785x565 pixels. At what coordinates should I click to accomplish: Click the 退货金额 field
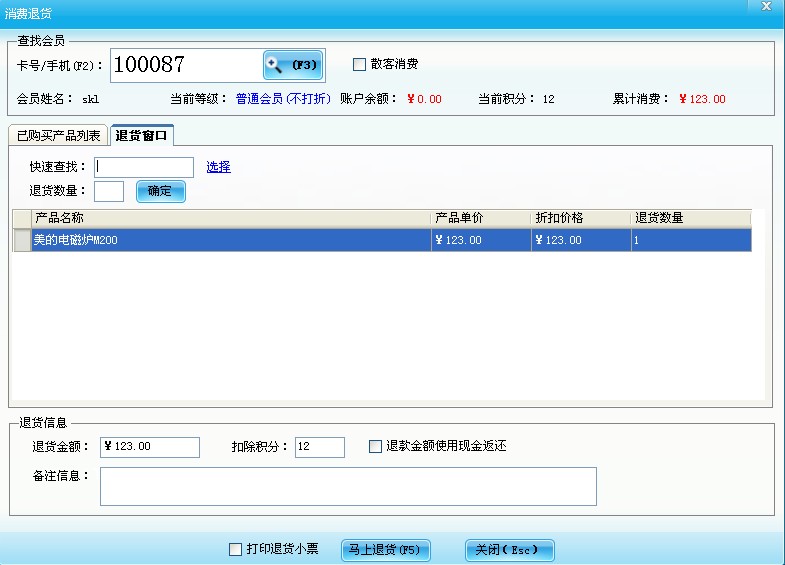(149, 447)
